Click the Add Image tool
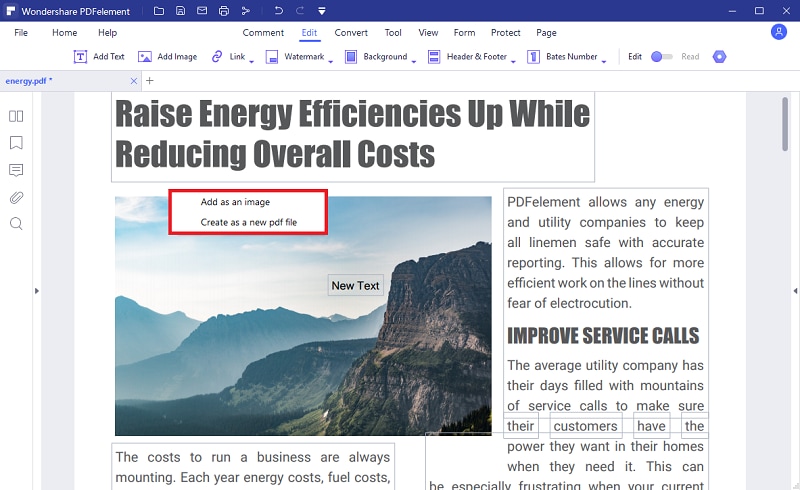 [167, 57]
